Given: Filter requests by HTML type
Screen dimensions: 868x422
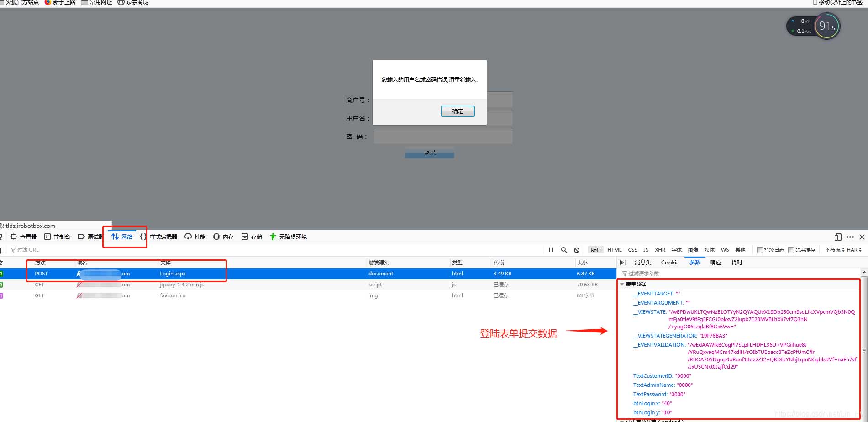Looking at the screenshot, I should pos(615,250).
